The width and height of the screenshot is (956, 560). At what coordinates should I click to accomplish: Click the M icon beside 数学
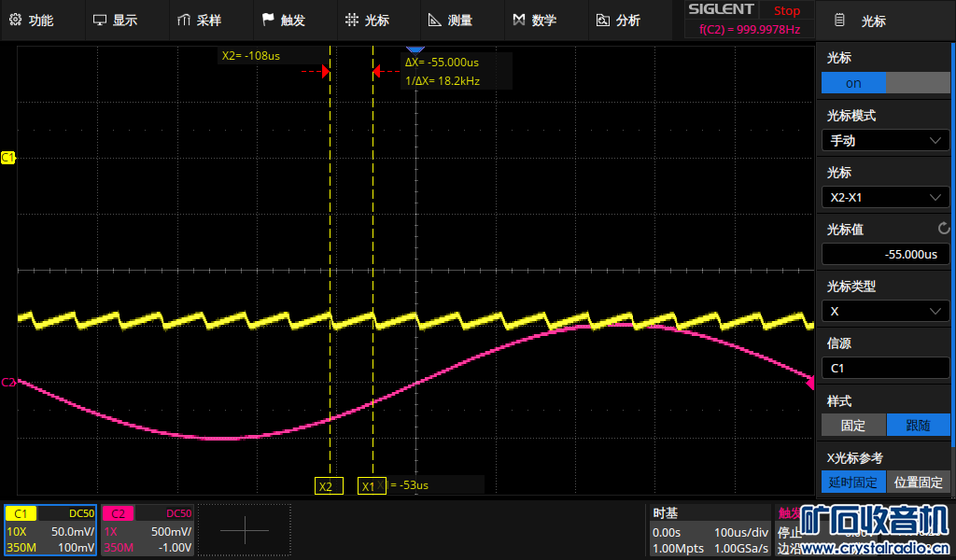point(519,20)
